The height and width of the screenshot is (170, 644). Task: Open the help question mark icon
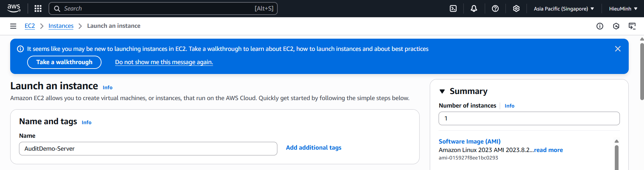coord(495,8)
